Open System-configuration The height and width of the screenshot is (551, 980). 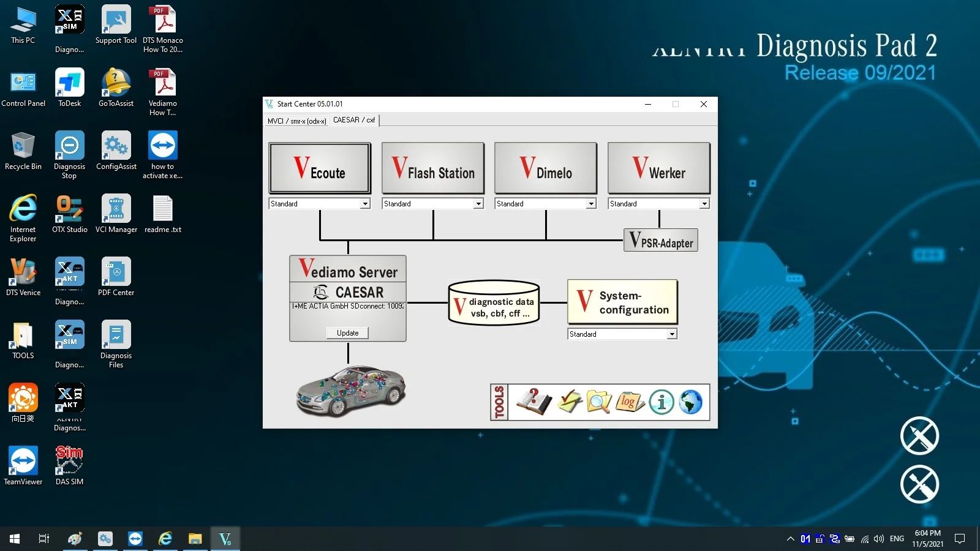(623, 302)
